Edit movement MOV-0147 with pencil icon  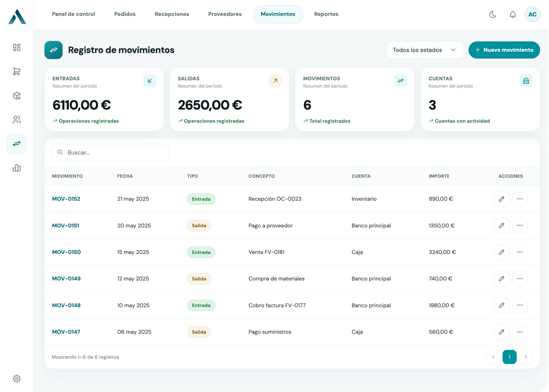(x=501, y=332)
